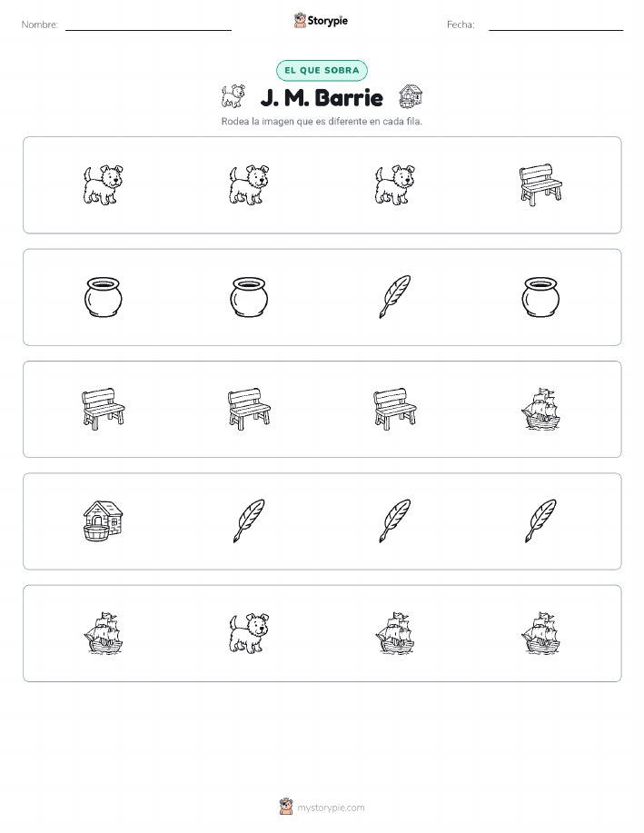644x833 pixels.
Task: Select the puppy in the fifth row
Action: pos(249,633)
